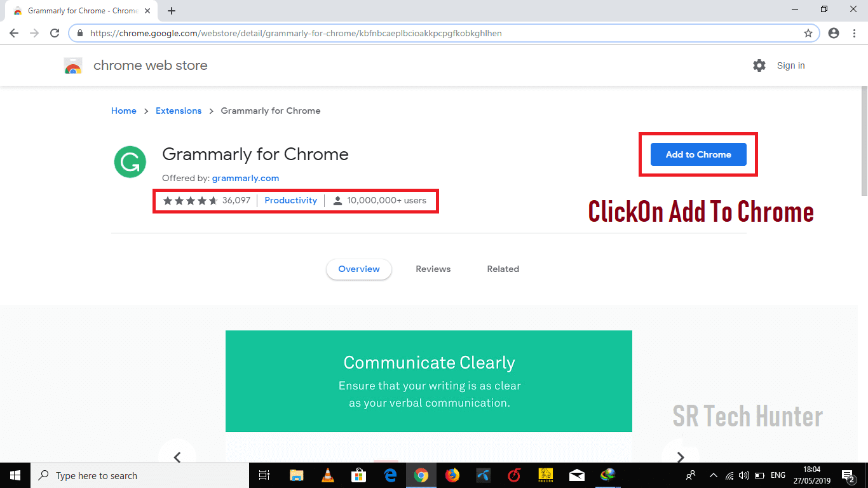The width and height of the screenshot is (868, 488).
Task: Click the Grammarly extension logo
Action: click(130, 161)
